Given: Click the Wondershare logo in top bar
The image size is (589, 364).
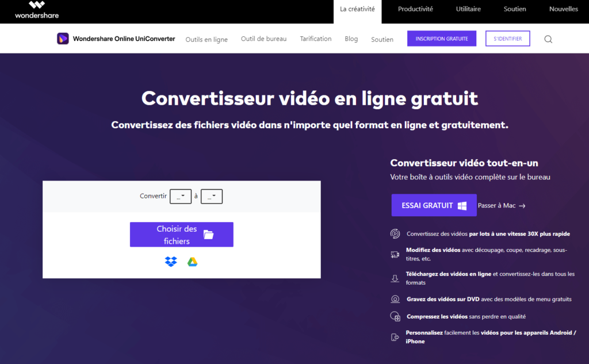Looking at the screenshot, I should pos(37,10).
